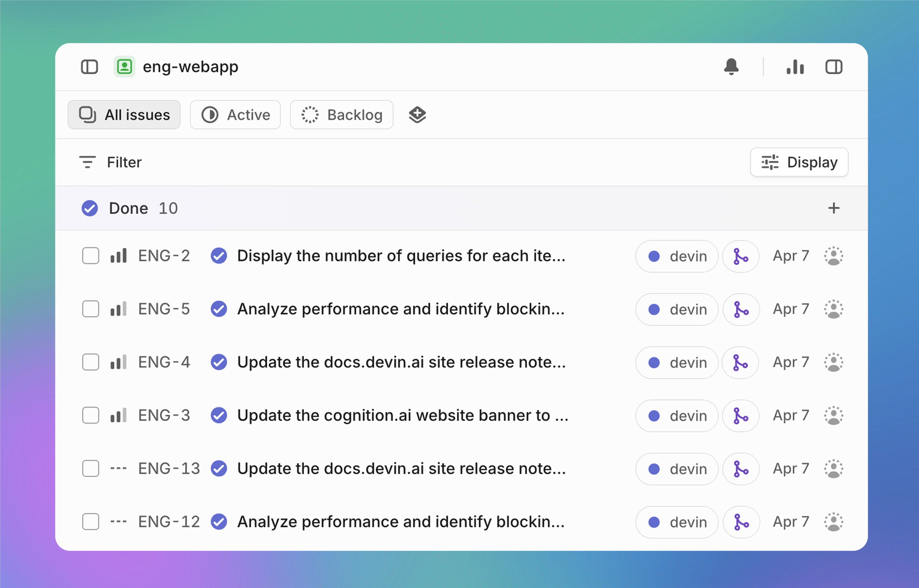
Task: Open issue titled Update the cognition.ai website banner
Action: point(403,415)
